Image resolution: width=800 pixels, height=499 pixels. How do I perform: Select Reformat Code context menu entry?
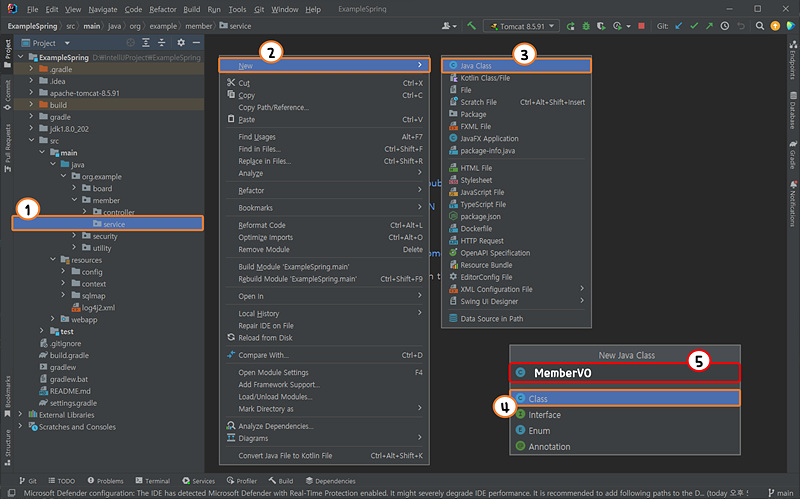(324, 225)
